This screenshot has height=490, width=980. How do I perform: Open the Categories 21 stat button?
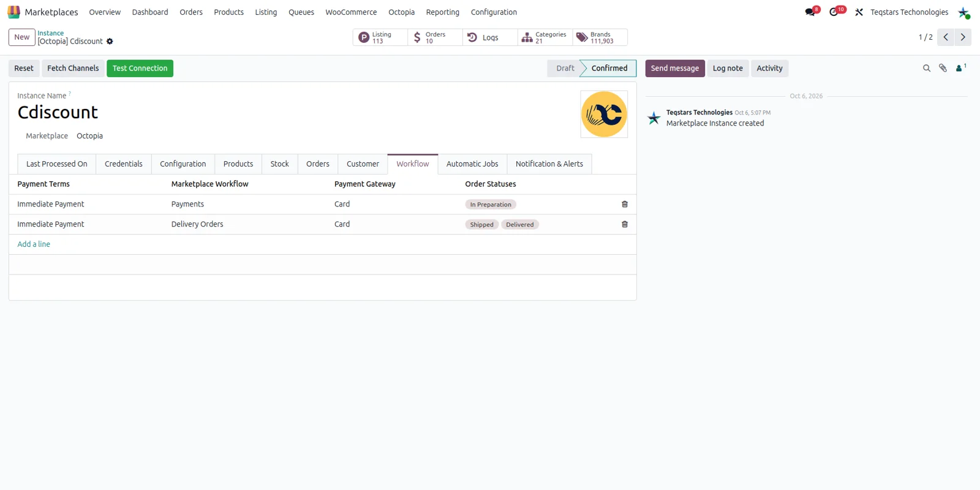[x=545, y=37]
